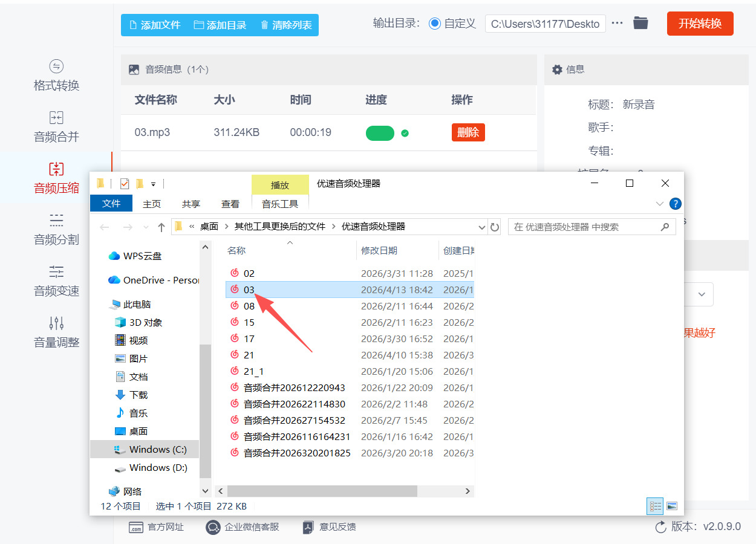Viewport: 756px width, 544px height.
Task: Click the 意见反馈 feedback icon
Action: 308,527
